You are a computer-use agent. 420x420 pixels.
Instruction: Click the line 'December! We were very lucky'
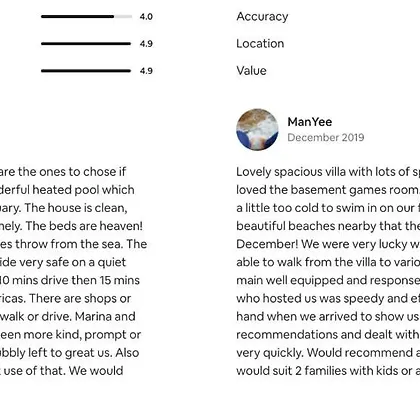point(328,244)
